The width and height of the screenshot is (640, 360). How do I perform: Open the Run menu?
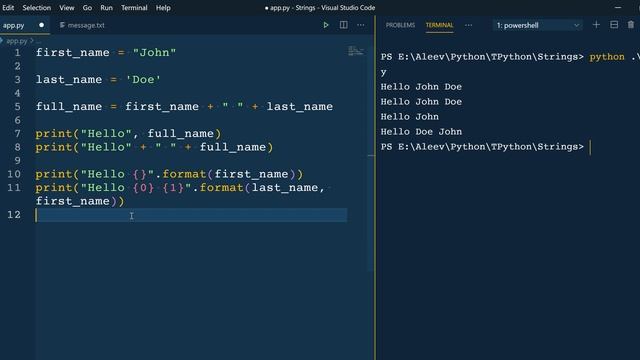(x=106, y=8)
